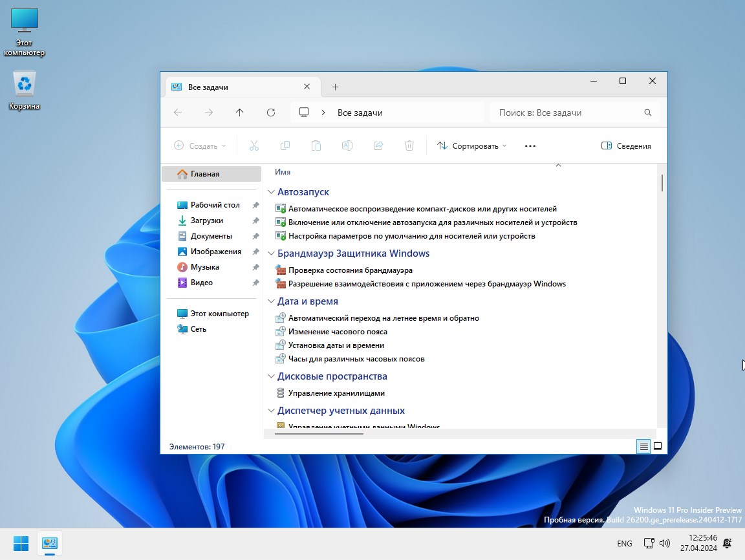Select Главная in navigation pane
The image size is (745, 560).
pyautogui.click(x=211, y=174)
